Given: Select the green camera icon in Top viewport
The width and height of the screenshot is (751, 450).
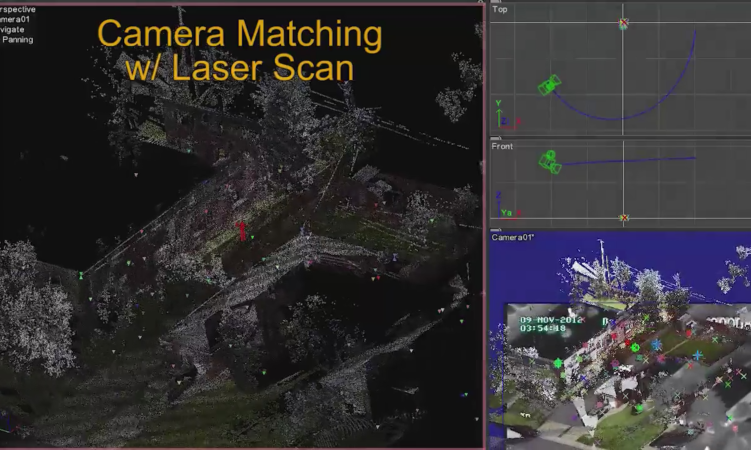Looking at the screenshot, I should pyautogui.click(x=549, y=86).
